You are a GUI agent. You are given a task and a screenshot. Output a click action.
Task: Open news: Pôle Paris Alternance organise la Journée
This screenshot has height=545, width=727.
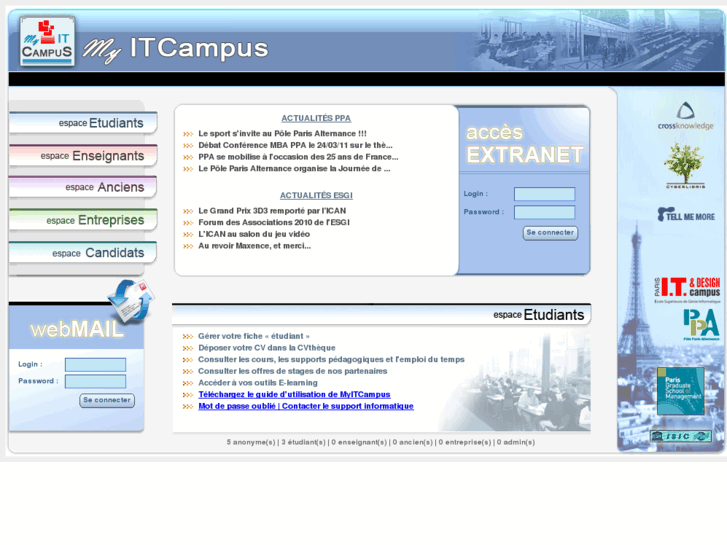coord(294,168)
